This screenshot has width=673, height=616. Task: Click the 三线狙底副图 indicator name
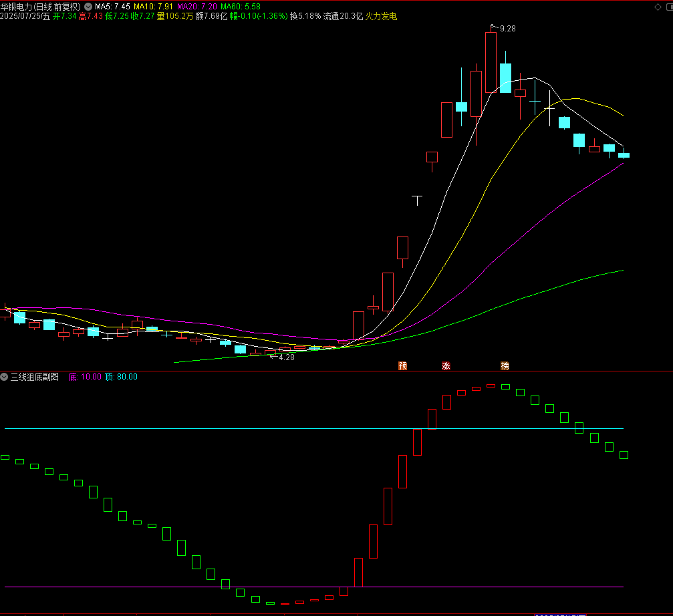click(35, 377)
